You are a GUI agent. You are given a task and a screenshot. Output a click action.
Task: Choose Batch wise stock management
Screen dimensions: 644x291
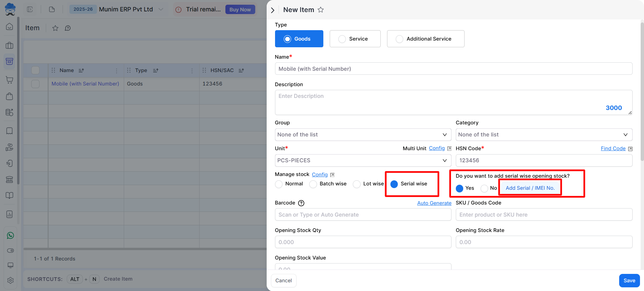pos(313,184)
